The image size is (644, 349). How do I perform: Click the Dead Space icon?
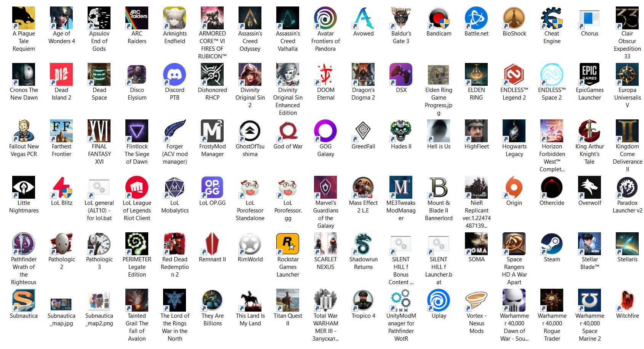click(99, 74)
